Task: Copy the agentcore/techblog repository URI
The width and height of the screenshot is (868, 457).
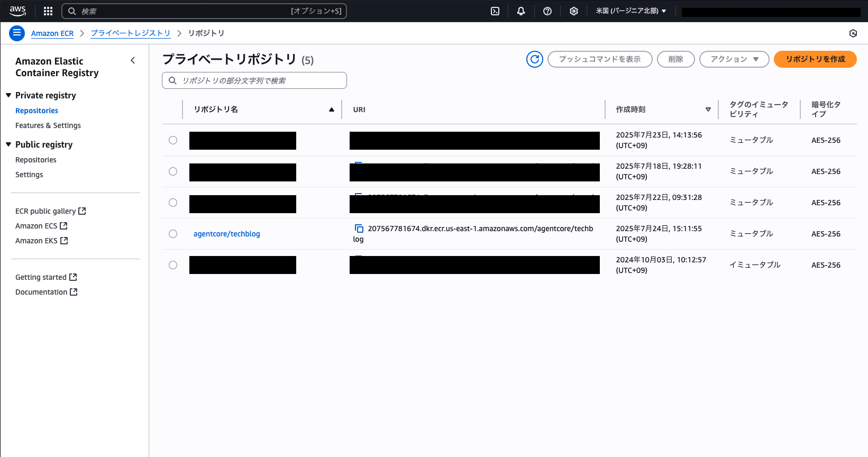Action: [359, 229]
